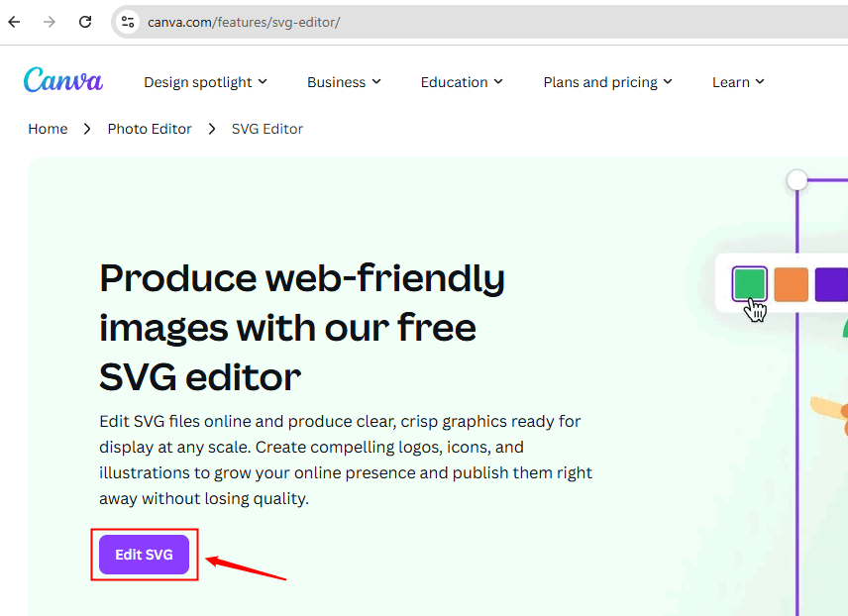Click the Canva logo
This screenshot has width=848, height=616.
point(63,81)
